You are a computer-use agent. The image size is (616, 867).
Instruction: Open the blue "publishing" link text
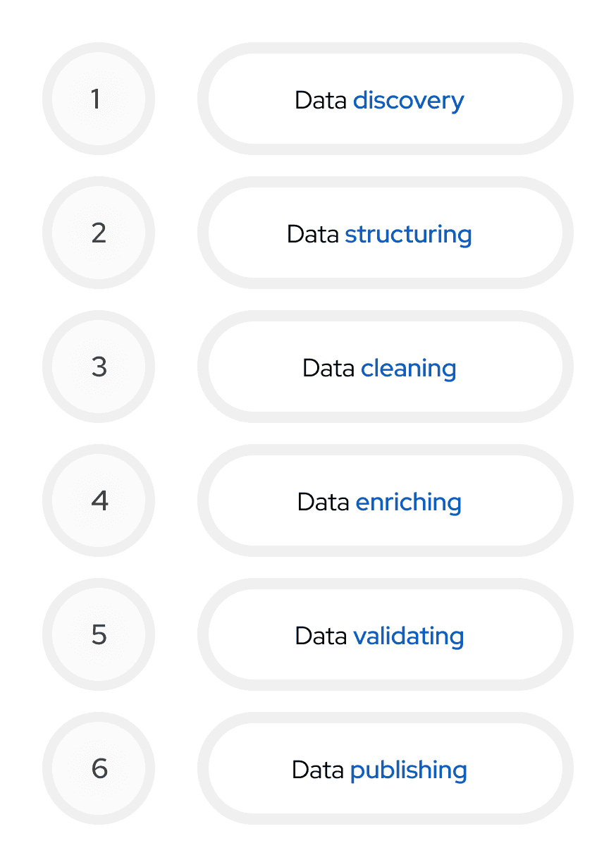point(408,770)
